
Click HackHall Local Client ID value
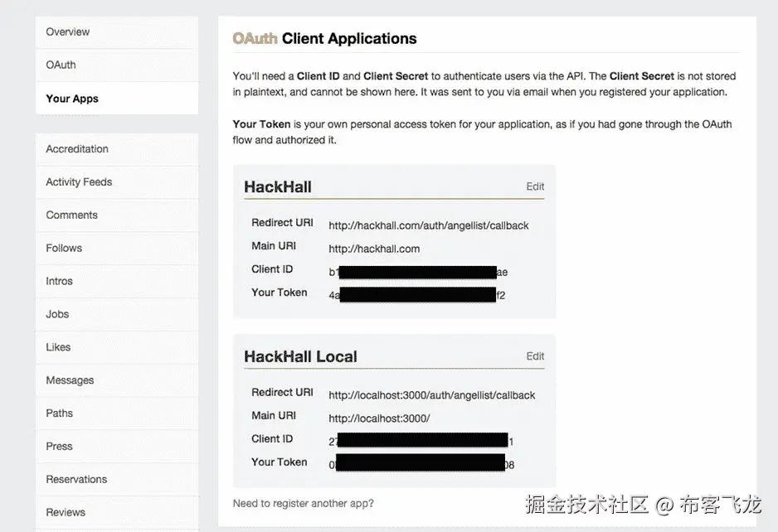click(421, 441)
